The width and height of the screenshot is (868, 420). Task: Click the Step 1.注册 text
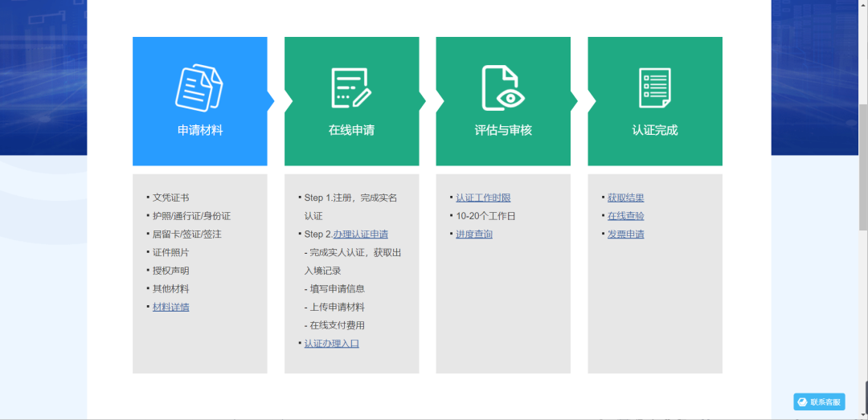[328, 198]
